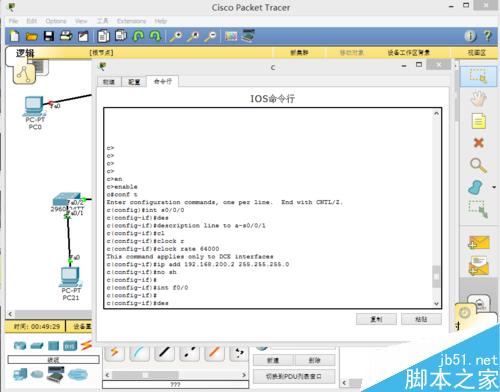Screen dimensions: 500x392
Task: Select the Resize Shape tool
Action: coord(478,209)
